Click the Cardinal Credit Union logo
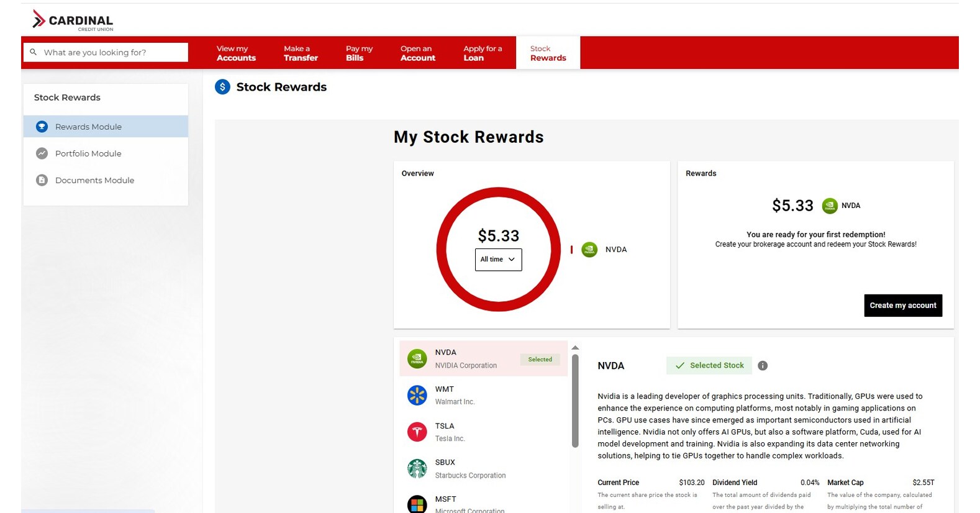The width and height of the screenshot is (980, 513). click(x=73, y=20)
